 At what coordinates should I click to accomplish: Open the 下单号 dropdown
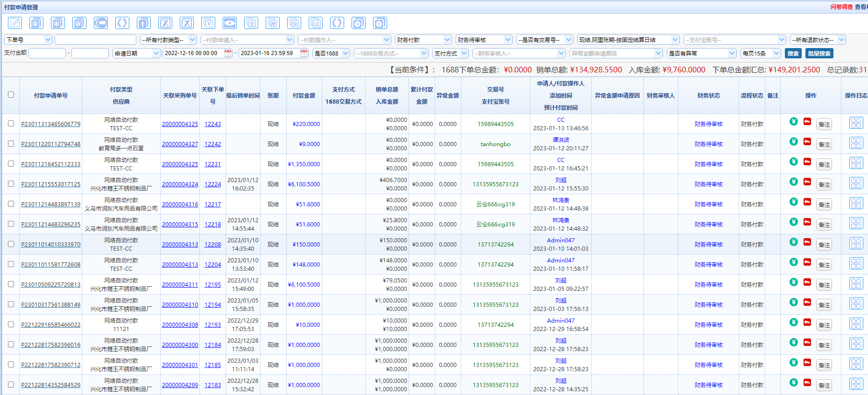point(28,40)
